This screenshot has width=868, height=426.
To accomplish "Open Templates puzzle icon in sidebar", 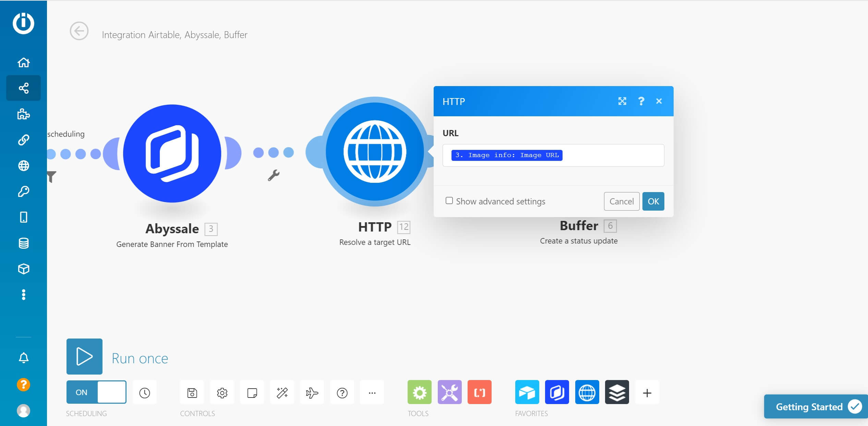I will pos(23,114).
